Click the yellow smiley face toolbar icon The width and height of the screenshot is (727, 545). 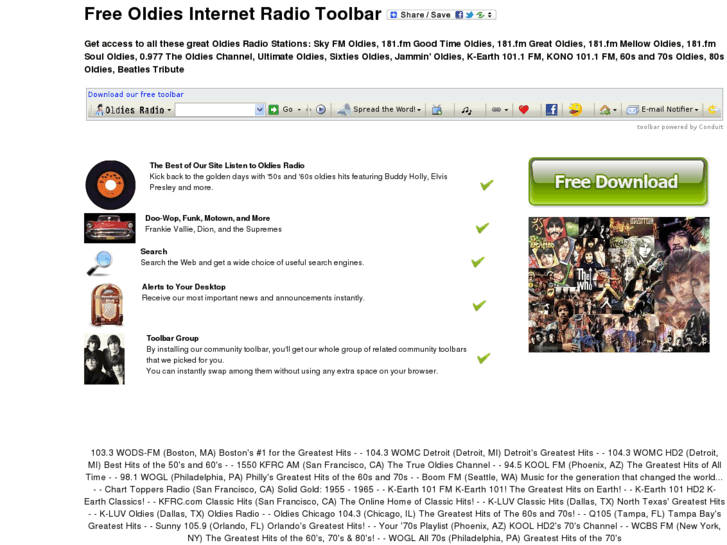point(575,109)
